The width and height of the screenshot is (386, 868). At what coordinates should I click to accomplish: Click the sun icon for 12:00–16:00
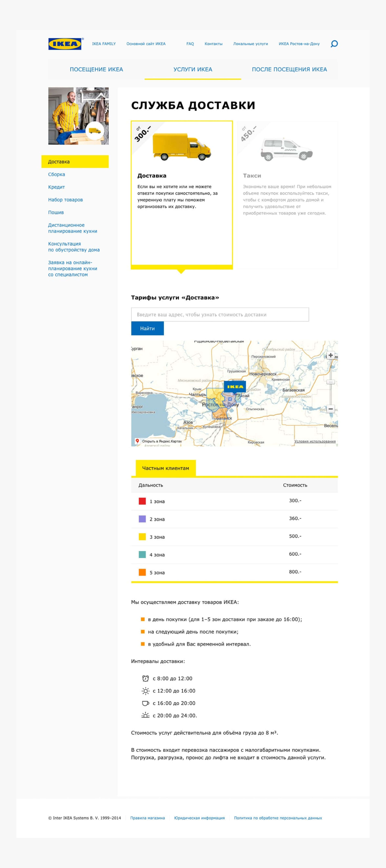tap(146, 691)
